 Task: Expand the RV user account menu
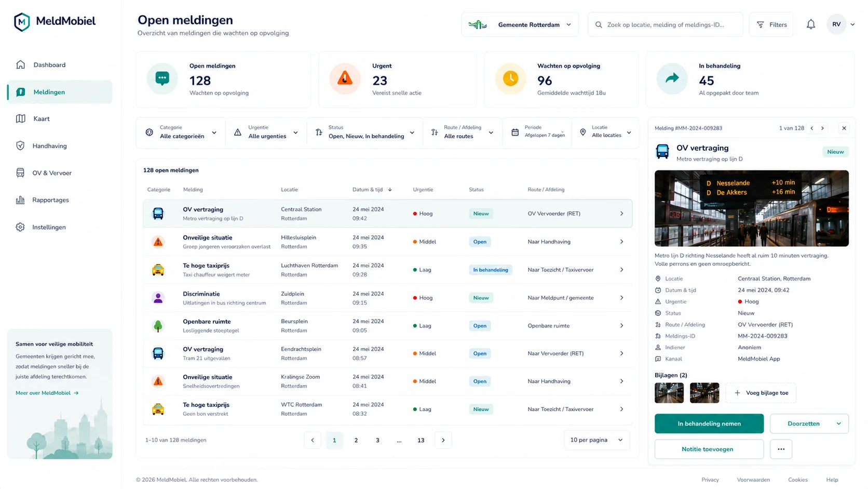pyautogui.click(x=852, y=24)
